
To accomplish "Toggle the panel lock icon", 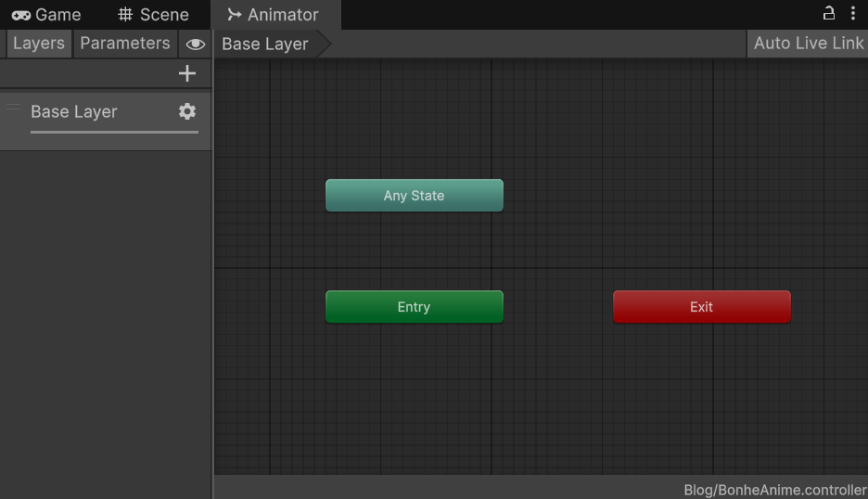I will (x=829, y=14).
